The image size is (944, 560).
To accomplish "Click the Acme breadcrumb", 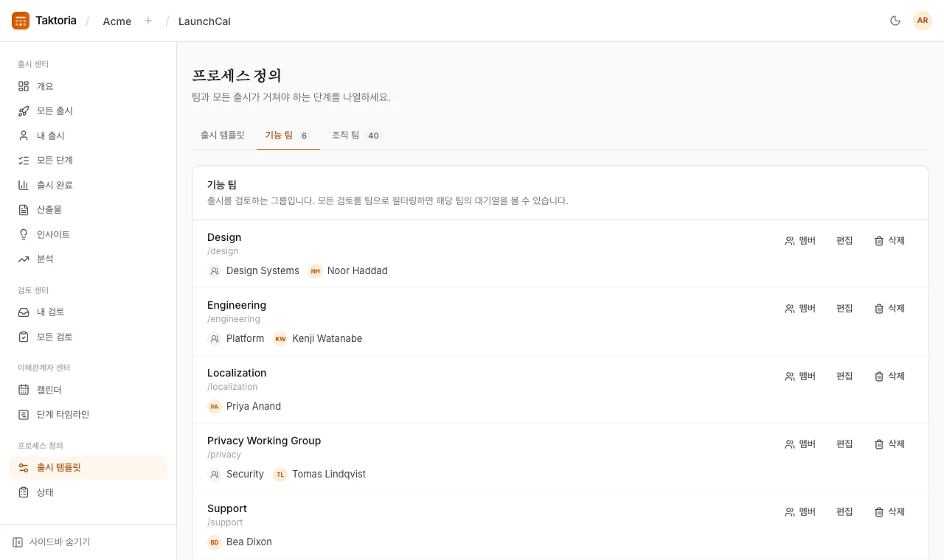I will pyautogui.click(x=117, y=21).
